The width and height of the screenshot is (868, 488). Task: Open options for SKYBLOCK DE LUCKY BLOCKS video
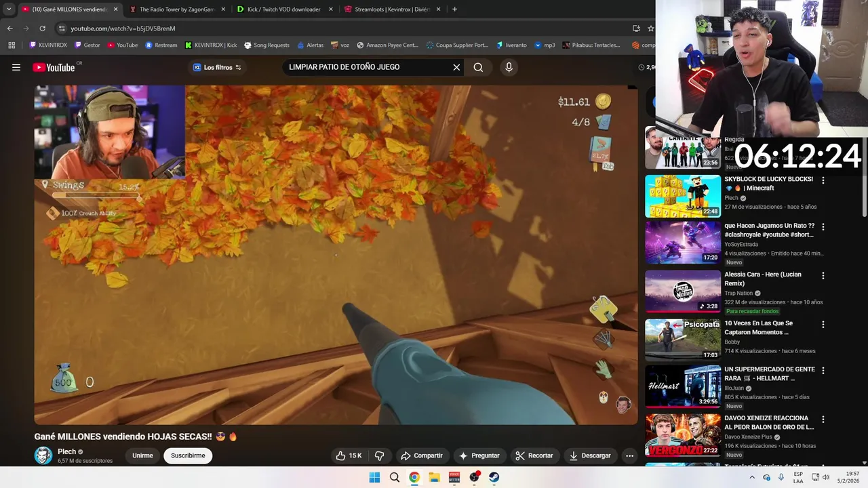tap(823, 180)
